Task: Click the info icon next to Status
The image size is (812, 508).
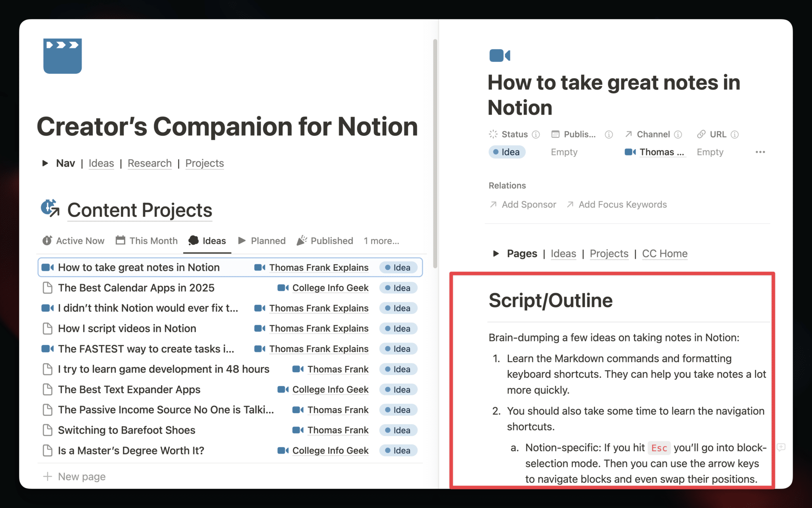Action: (x=536, y=135)
